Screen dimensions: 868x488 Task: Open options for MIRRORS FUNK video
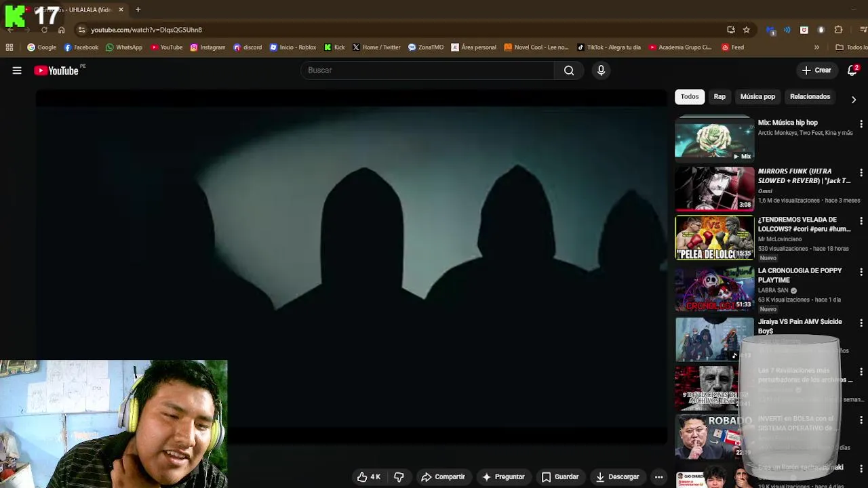(861, 173)
